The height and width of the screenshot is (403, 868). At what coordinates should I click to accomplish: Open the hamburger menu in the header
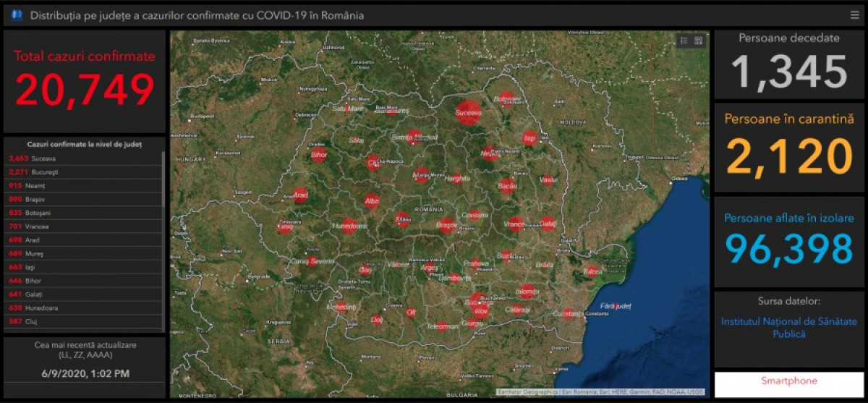[855, 15]
